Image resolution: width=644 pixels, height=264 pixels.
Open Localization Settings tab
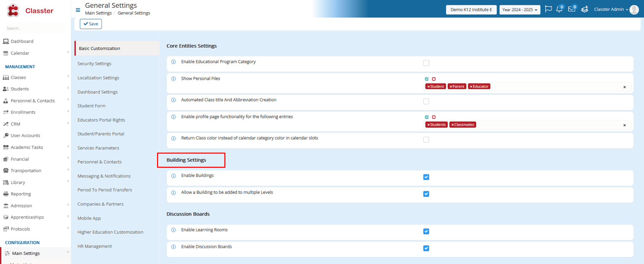pyautogui.click(x=98, y=78)
